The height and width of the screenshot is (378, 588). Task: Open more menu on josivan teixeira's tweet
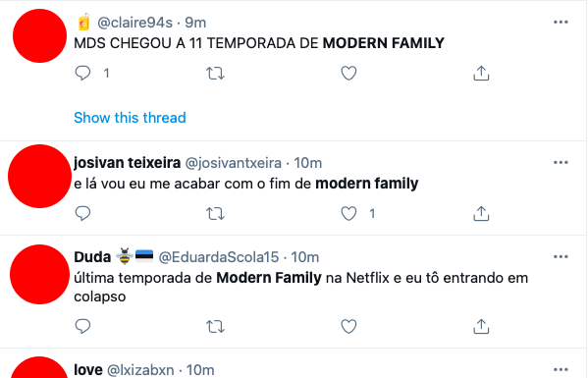point(561,162)
